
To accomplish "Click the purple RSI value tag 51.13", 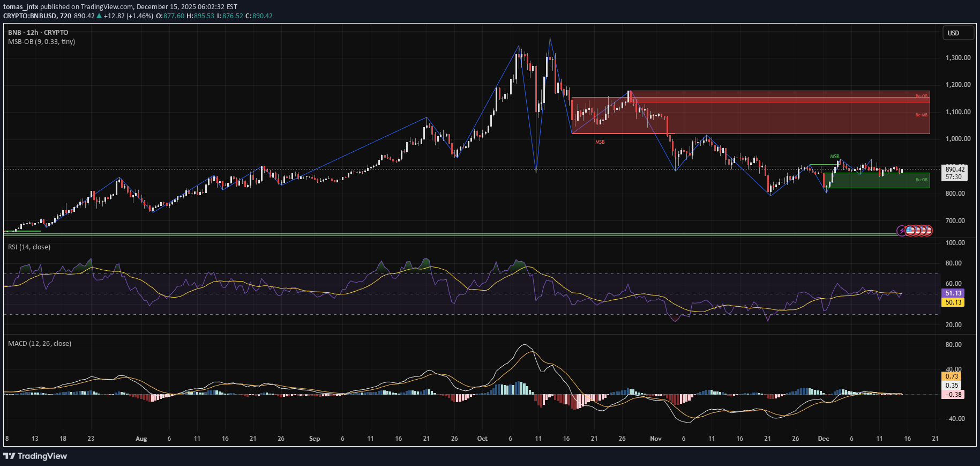I will coord(953,293).
